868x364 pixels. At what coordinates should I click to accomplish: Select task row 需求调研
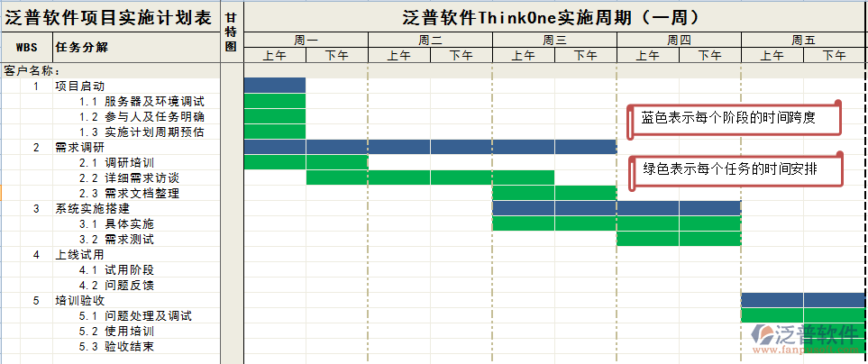79,147
